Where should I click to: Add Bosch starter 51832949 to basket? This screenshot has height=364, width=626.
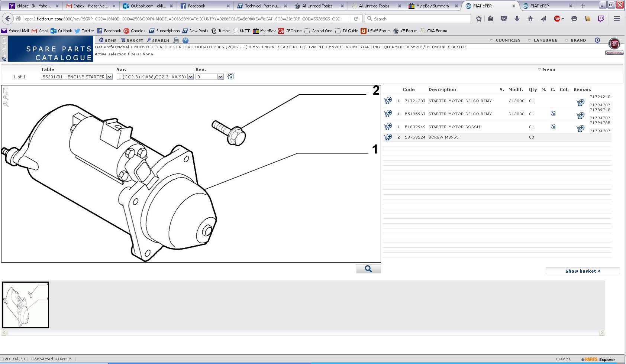[388, 126]
